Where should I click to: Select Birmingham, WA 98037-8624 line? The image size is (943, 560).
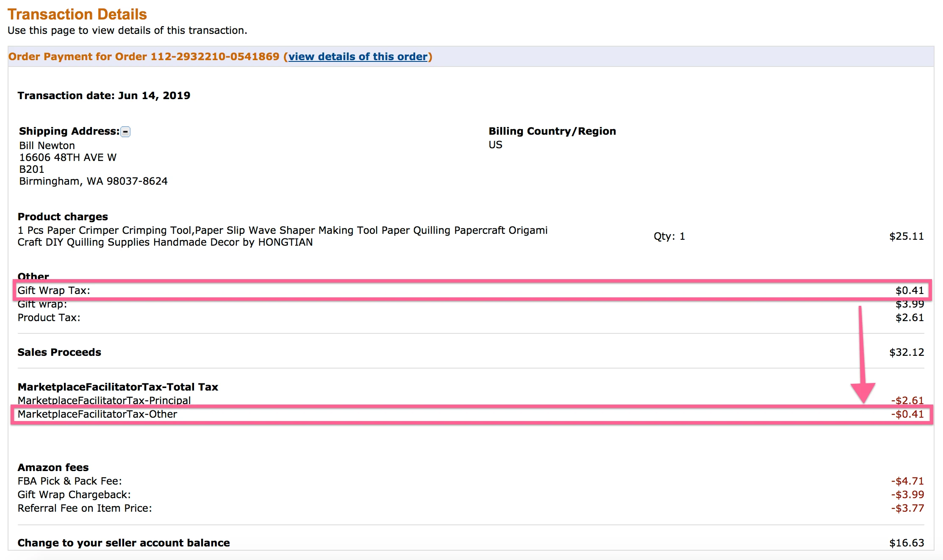(93, 181)
